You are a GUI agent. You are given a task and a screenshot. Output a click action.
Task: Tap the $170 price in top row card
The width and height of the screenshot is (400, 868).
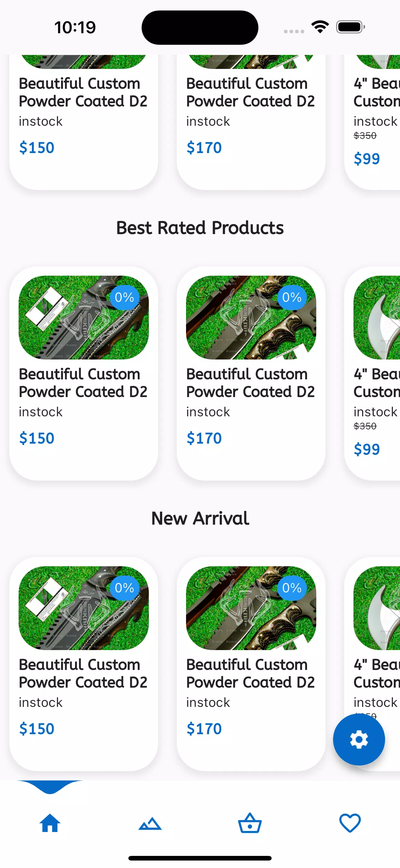(204, 147)
